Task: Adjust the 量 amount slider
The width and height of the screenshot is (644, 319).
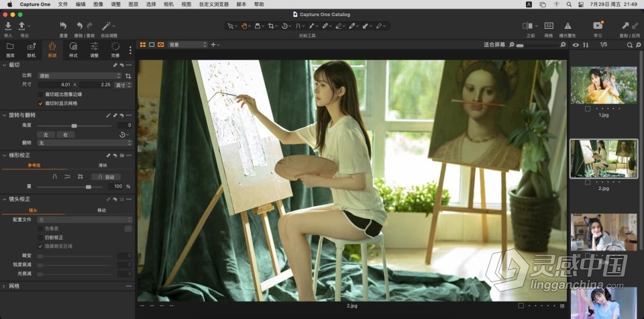Action: [70, 187]
